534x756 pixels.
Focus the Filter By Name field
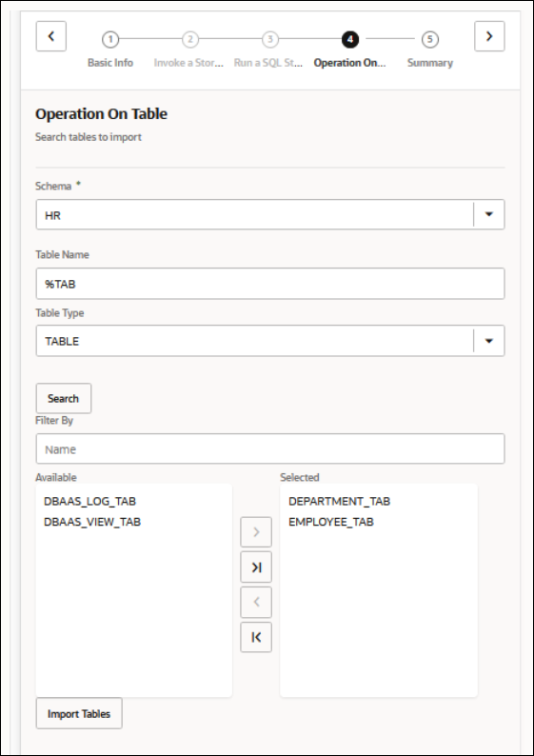point(270,448)
